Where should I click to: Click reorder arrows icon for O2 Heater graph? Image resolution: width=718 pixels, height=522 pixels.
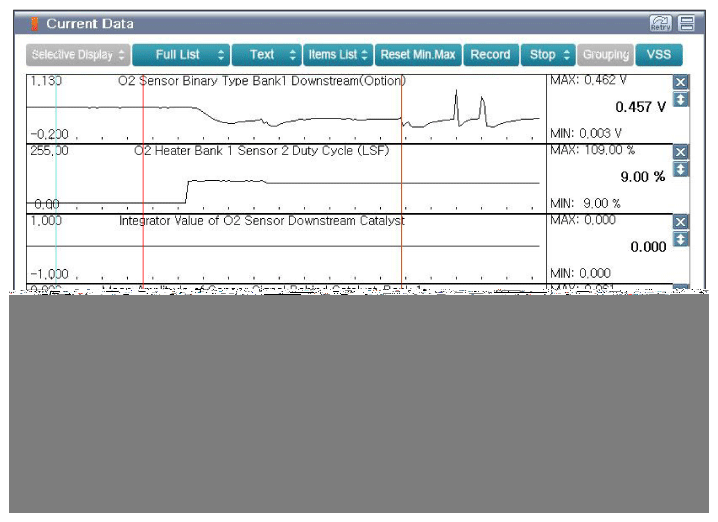click(681, 170)
